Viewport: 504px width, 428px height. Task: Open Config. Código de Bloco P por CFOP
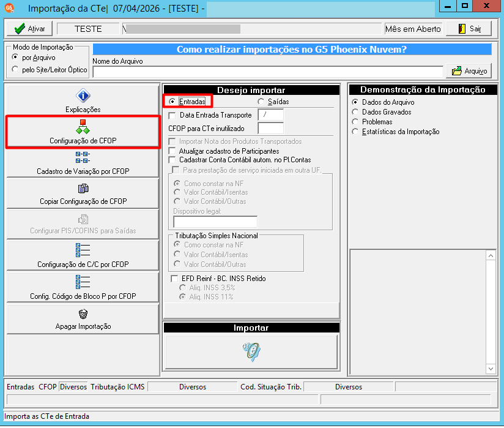point(83,287)
